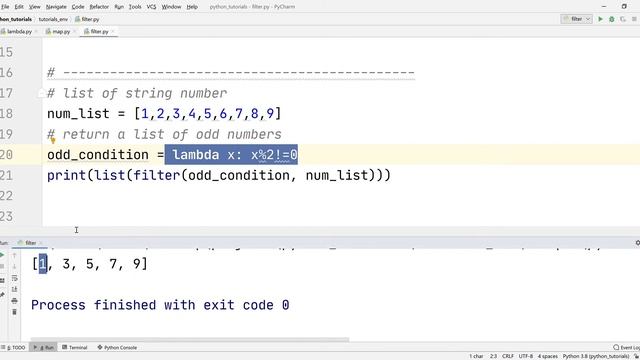Open the Event Log
Image resolution: width=640 pixels, height=360 pixels.
click(x=627, y=347)
